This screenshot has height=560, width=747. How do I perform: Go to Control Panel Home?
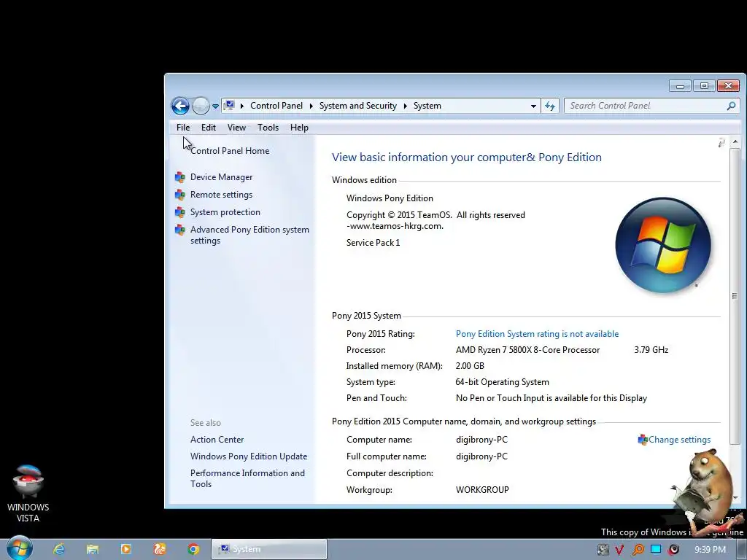[230, 151]
